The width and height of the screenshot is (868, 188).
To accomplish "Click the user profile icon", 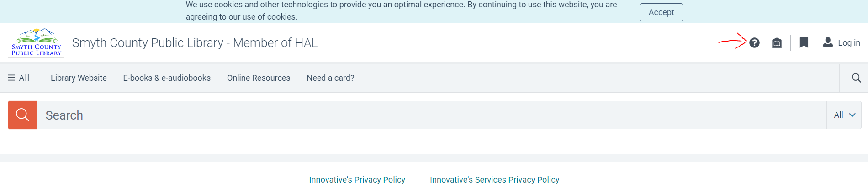I will pos(827,42).
